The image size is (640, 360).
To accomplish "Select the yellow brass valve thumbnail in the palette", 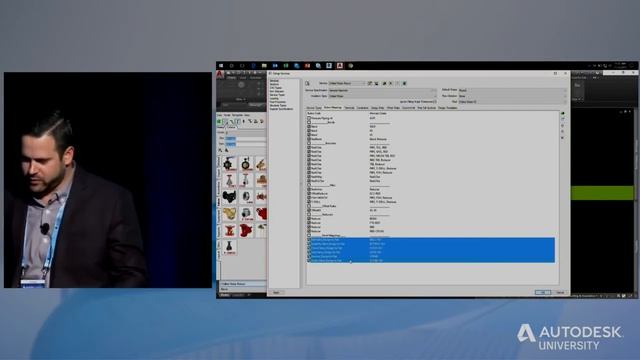I will [x=229, y=214].
